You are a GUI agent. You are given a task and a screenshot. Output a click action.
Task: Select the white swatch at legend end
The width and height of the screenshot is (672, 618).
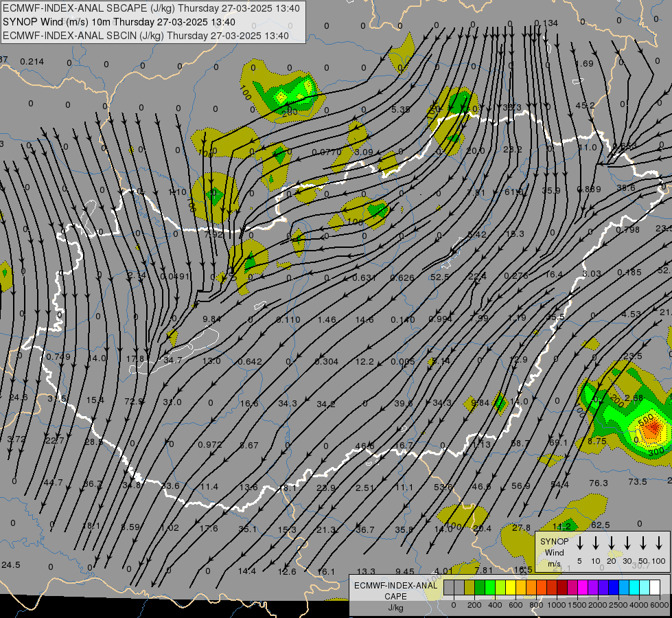(654, 587)
